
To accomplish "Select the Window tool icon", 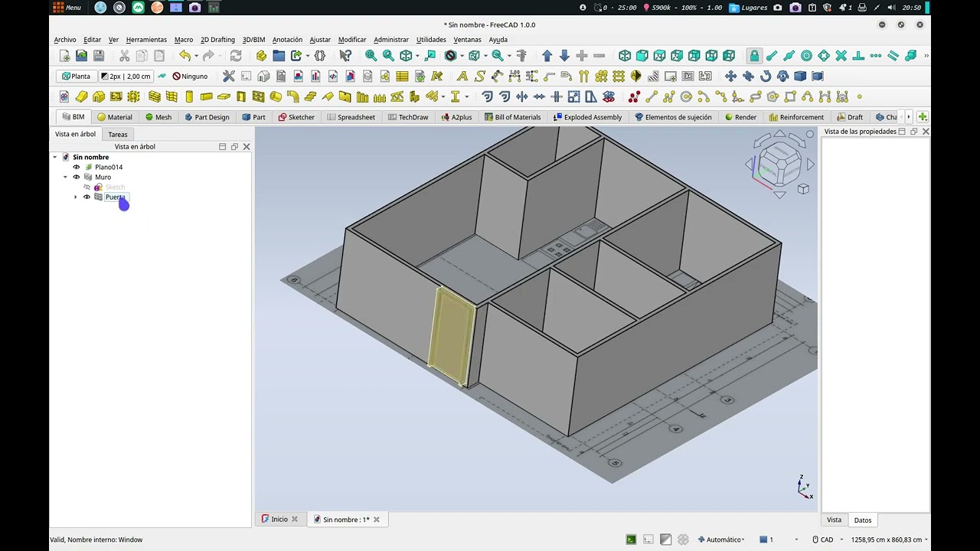I will pyautogui.click(x=258, y=96).
